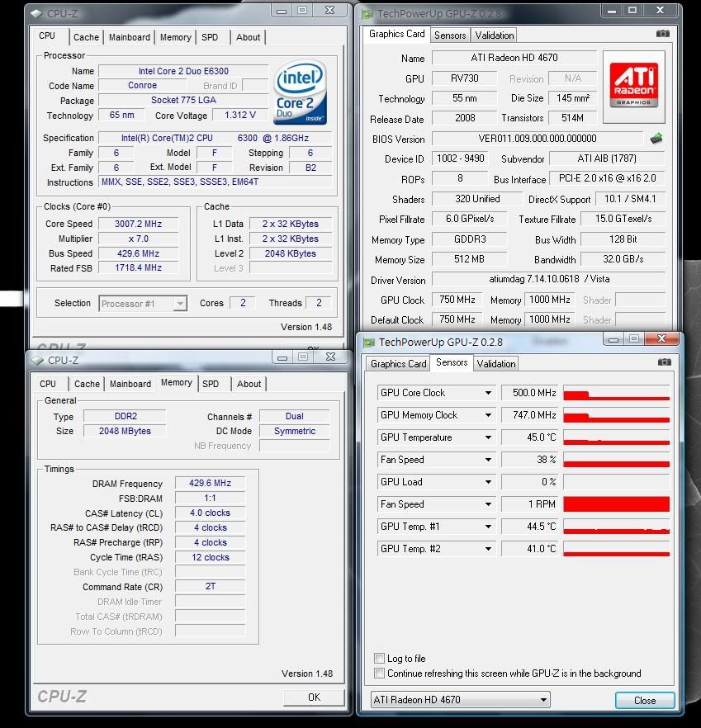Click the GPU name field ATI Radeon HD 4670
Screen dimensions: 701x728
[514, 58]
